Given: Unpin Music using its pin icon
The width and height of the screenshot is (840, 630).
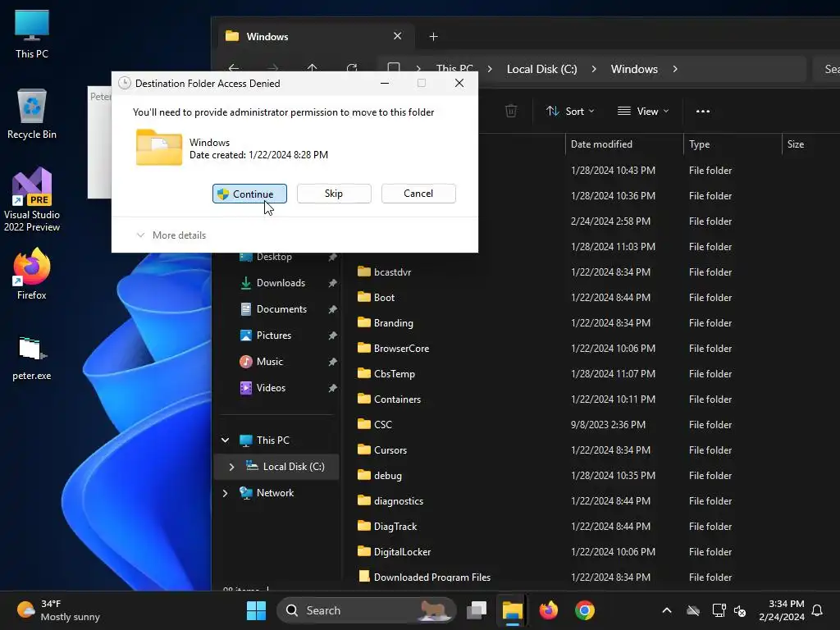Looking at the screenshot, I should coord(332,362).
